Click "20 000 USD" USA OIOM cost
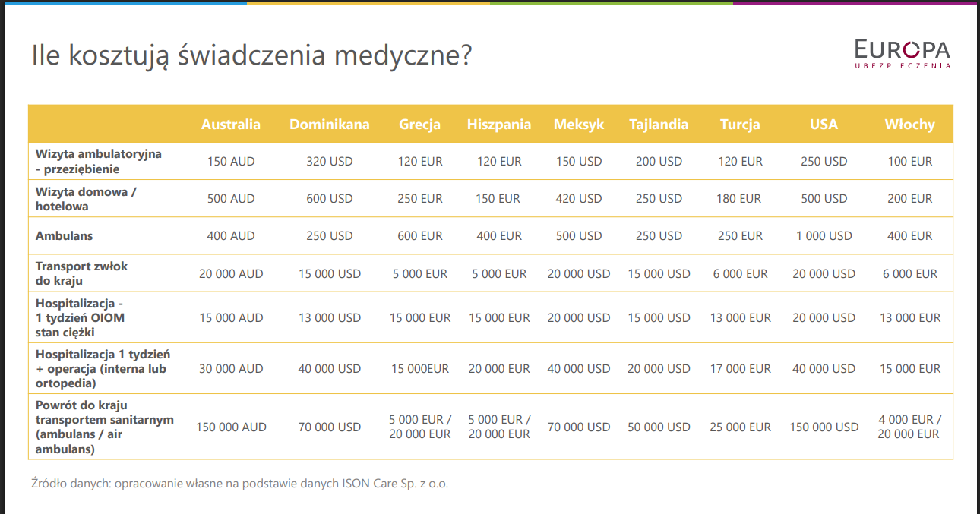This screenshot has width=980, height=514. (824, 317)
